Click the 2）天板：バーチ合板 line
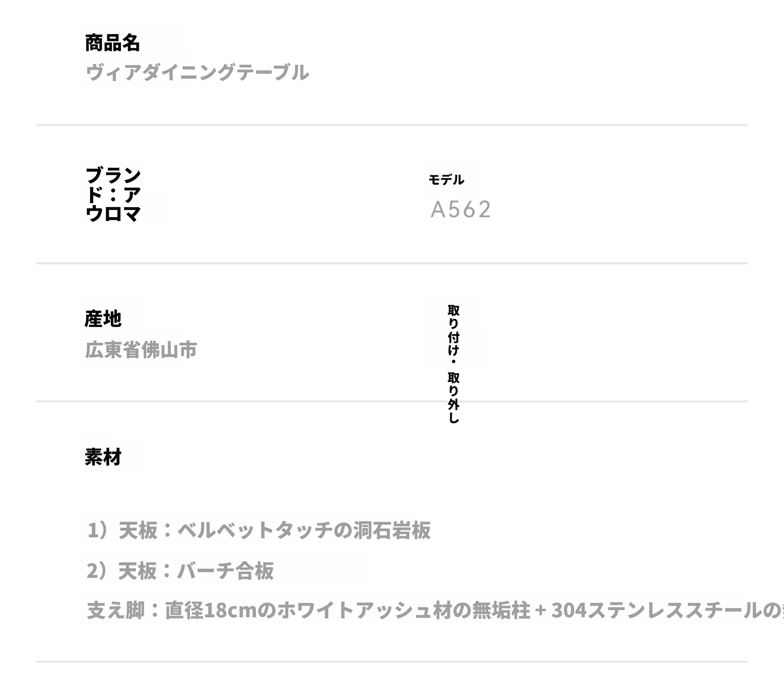This screenshot has width=784, height=679. click(x=180, y=571)
